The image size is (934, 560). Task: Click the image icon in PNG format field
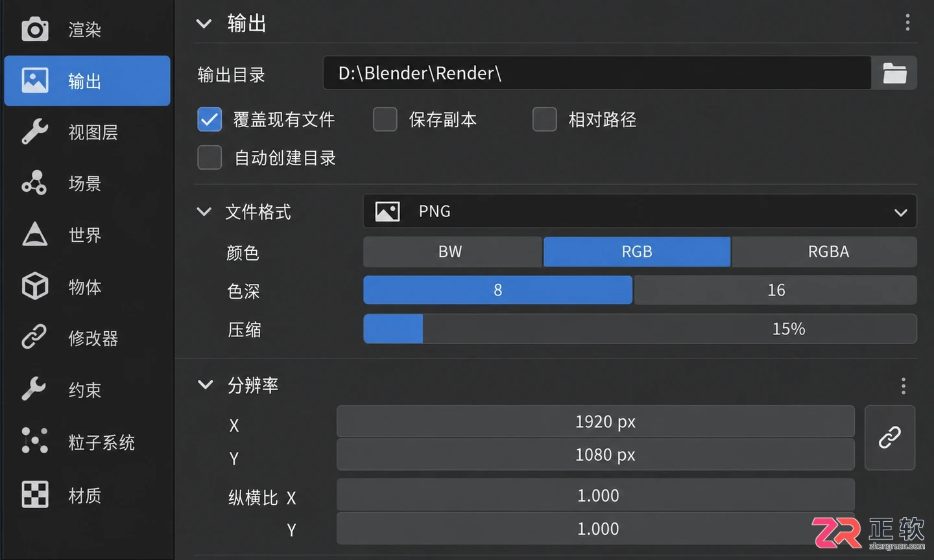click(x=387, y=212)
